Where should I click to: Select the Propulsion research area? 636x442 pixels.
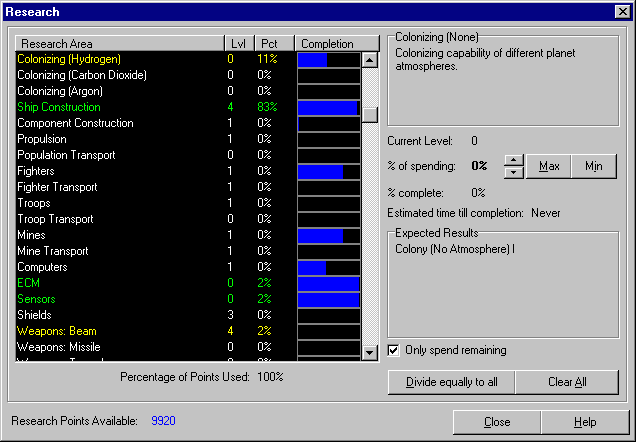pyautogui.click(x=189, y=139)
